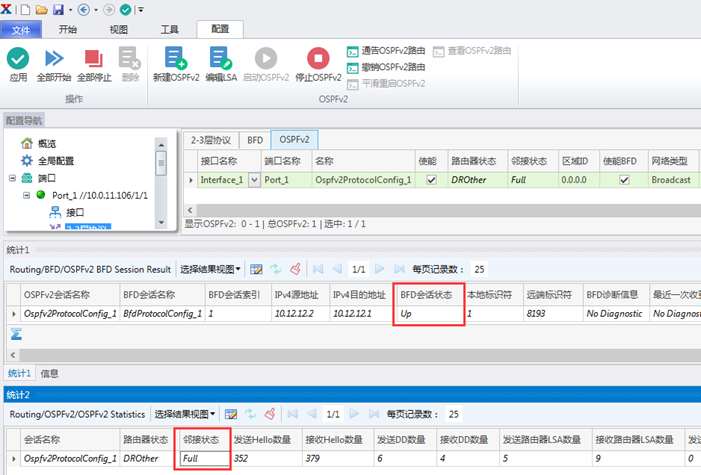Screen dimensions: 701x475
Task: Click the refresh icon in 统计2 toolbar
Action: pyautogui.click(x=250, y=414)
